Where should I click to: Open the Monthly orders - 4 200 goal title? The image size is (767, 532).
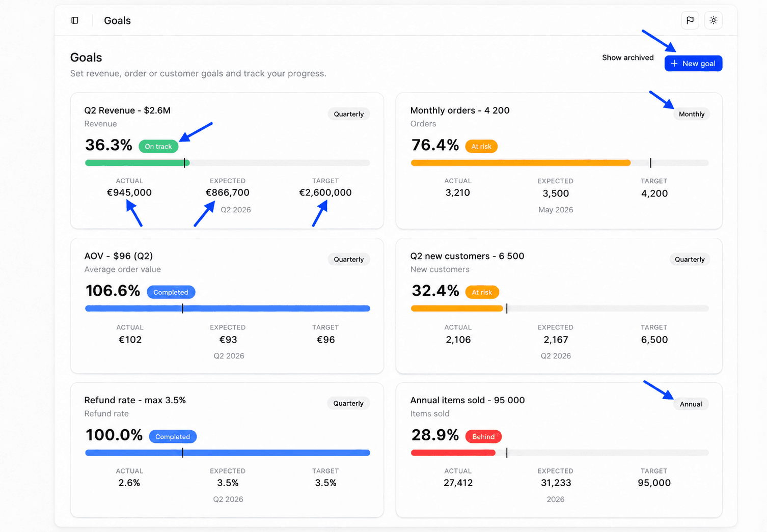(460, 110)
